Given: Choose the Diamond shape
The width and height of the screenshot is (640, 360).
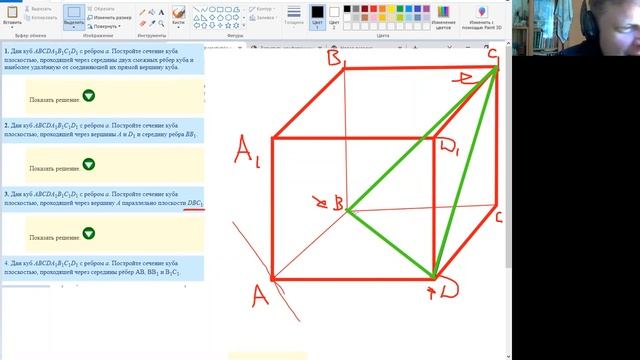Looking at the screenshot, I should [x=212, y=18].
